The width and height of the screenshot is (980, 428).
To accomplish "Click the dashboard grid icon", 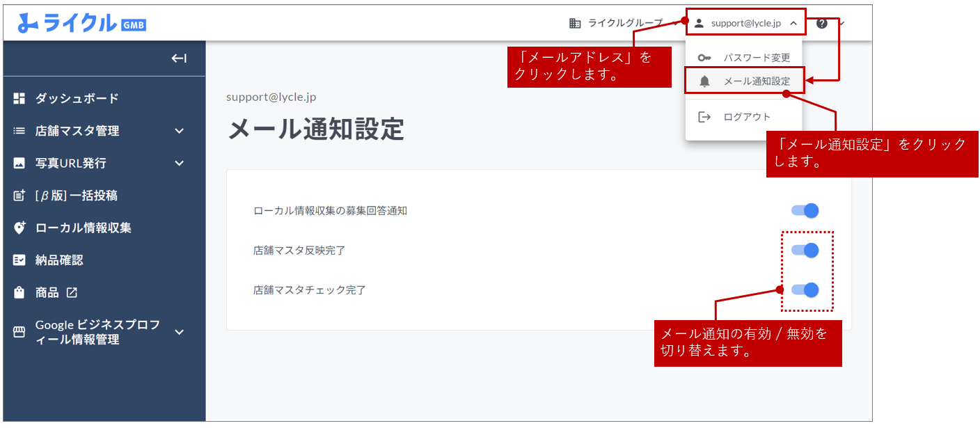I will pos(19,99).
